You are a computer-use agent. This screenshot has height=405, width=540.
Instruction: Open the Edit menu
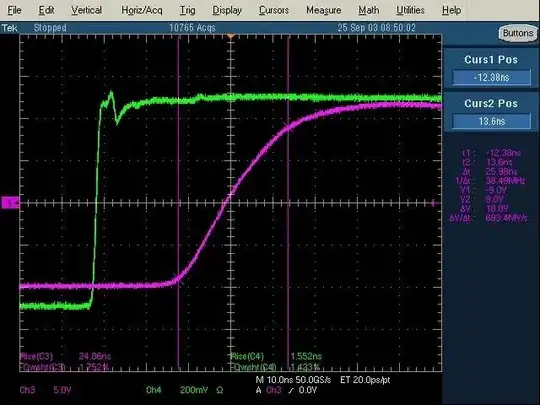46,10
